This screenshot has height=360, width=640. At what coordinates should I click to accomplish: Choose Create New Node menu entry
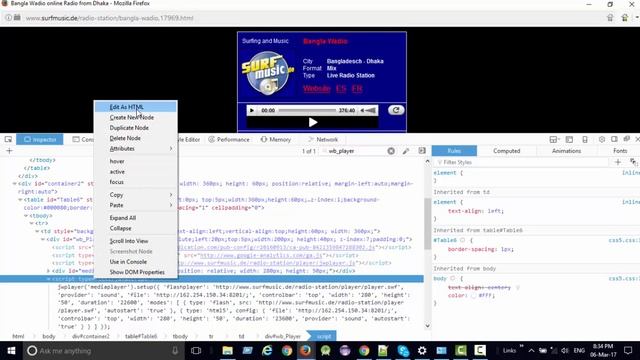pos(136,118)
